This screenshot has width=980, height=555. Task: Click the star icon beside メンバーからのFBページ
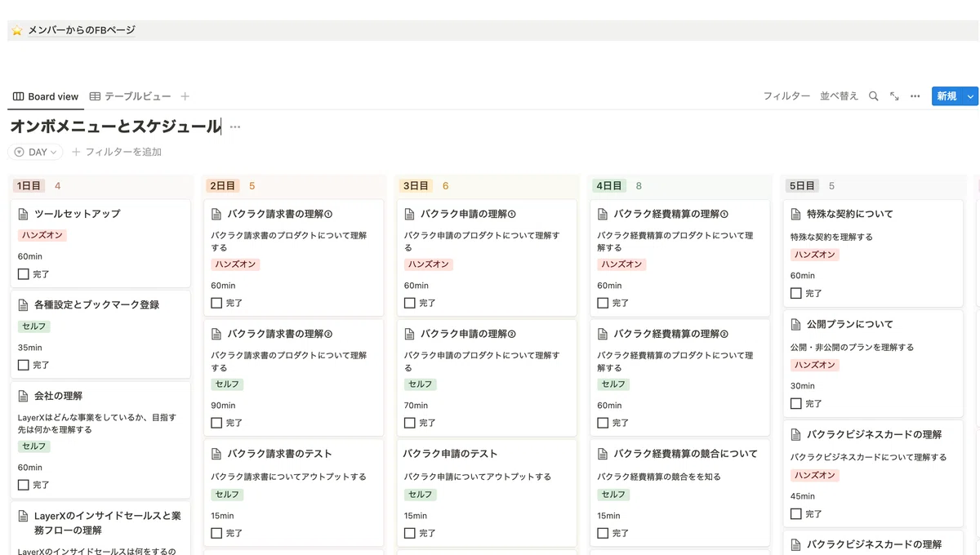pyautogui.click(x=17, y=30)
